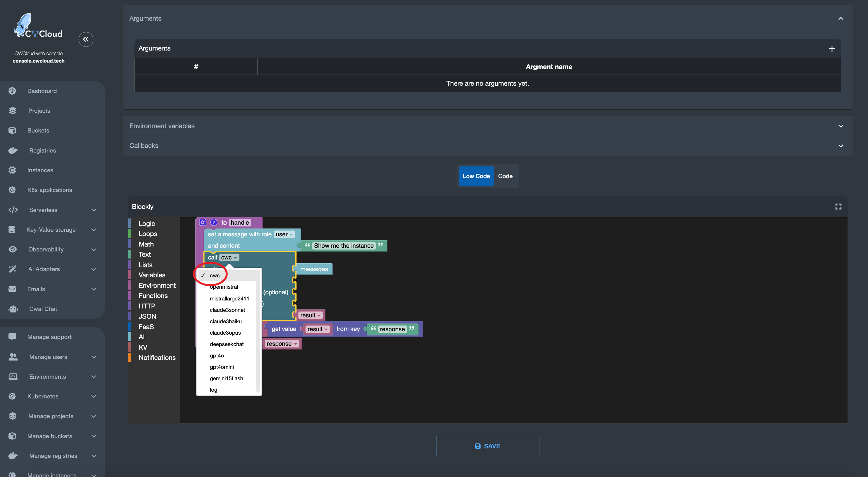This screenshot has width=868, height=477.
Task: Click Manage buckets cube icon
Action: tap(12, 436)
